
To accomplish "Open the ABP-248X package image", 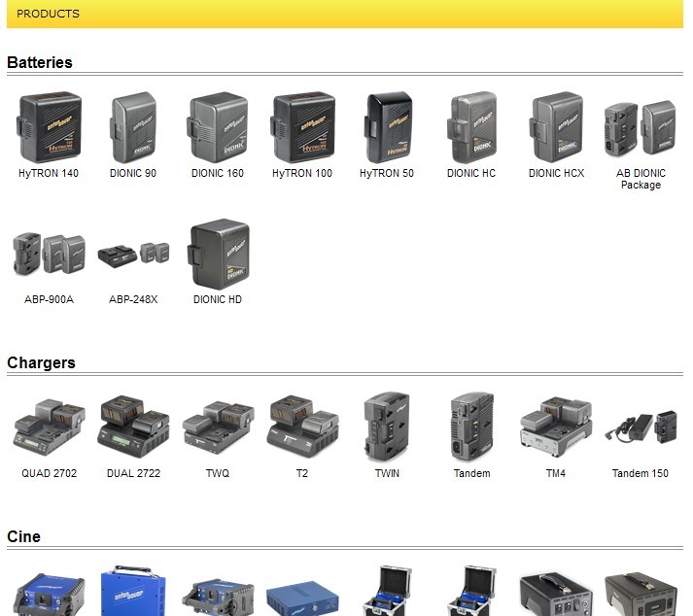I will click(x=133, y=256).
